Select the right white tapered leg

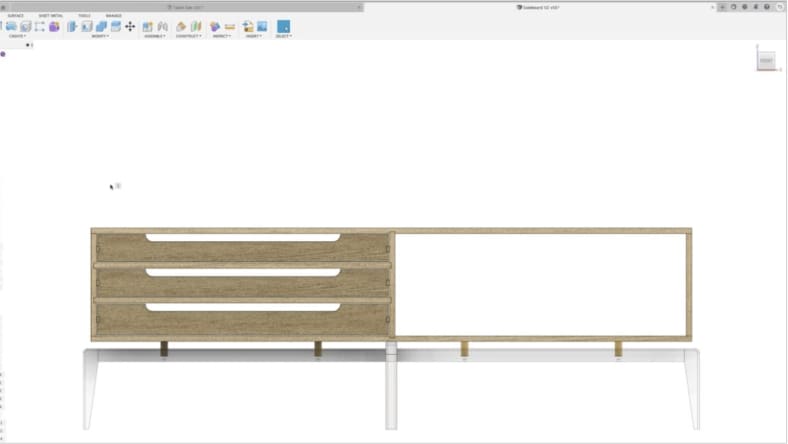point(692,390)
